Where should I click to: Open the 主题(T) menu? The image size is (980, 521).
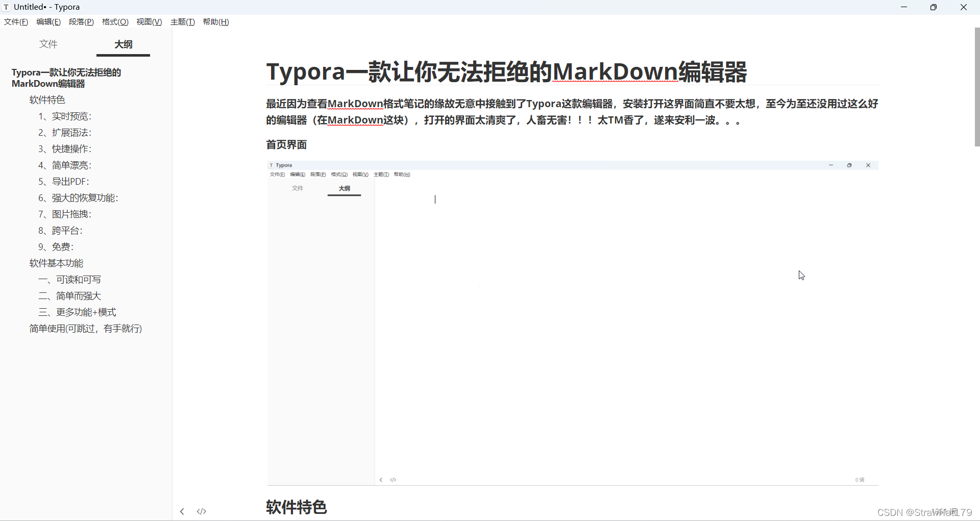pos(183,22)
